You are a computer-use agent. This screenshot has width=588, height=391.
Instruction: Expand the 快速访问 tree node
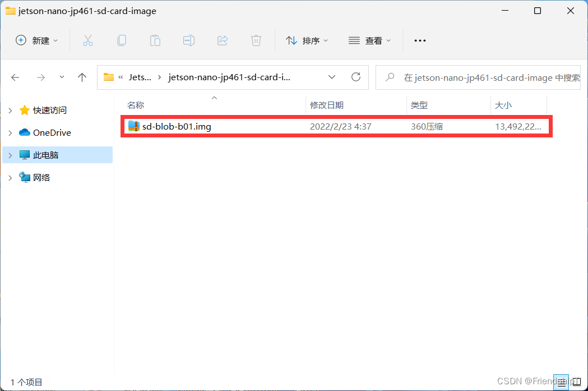[x=11, y=111]
